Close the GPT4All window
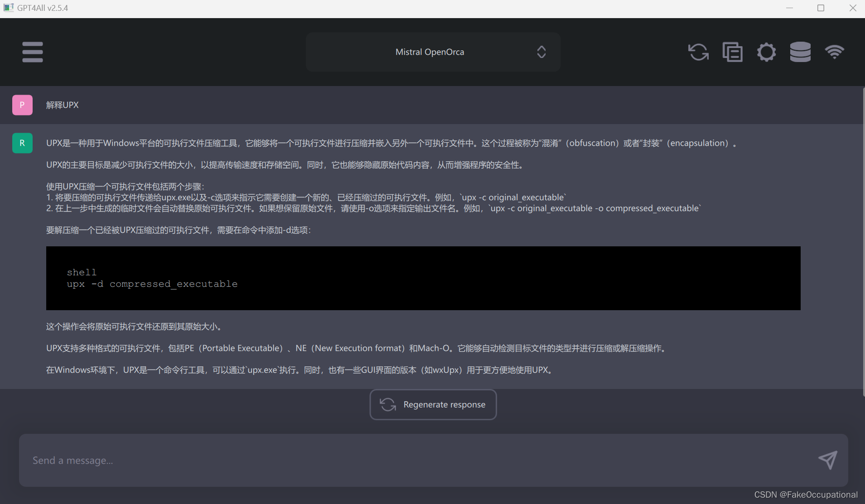The image size is (865, 504). [852, 8]
